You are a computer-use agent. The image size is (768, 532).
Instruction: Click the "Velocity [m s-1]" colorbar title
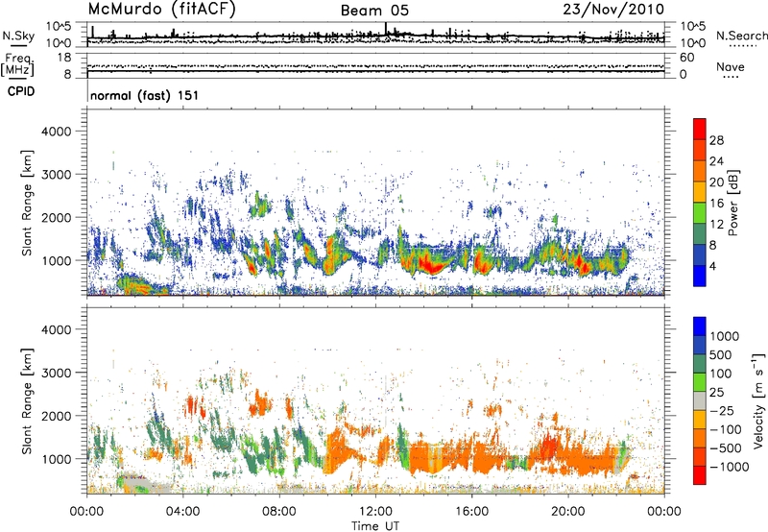(758, 400)
